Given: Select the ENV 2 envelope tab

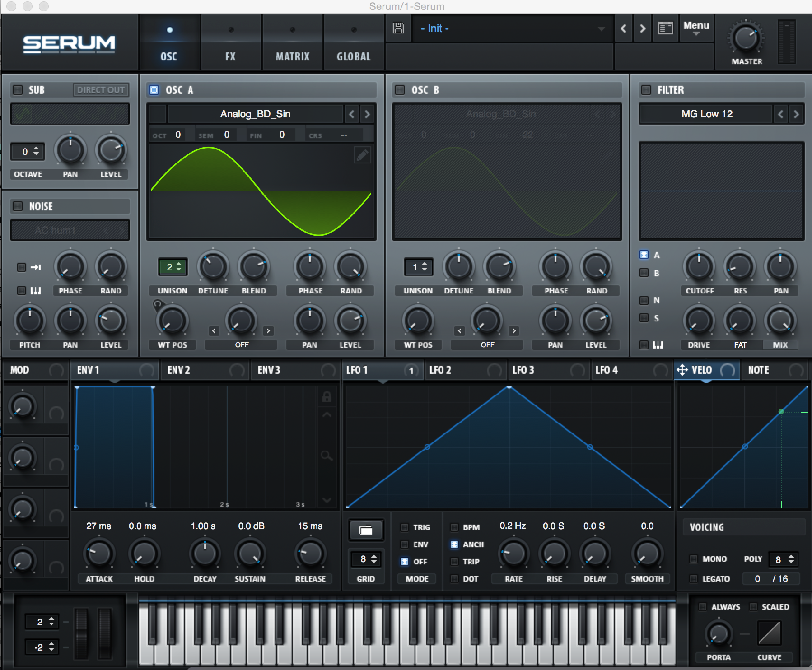Looking at the screenshot, I should 179,370.
